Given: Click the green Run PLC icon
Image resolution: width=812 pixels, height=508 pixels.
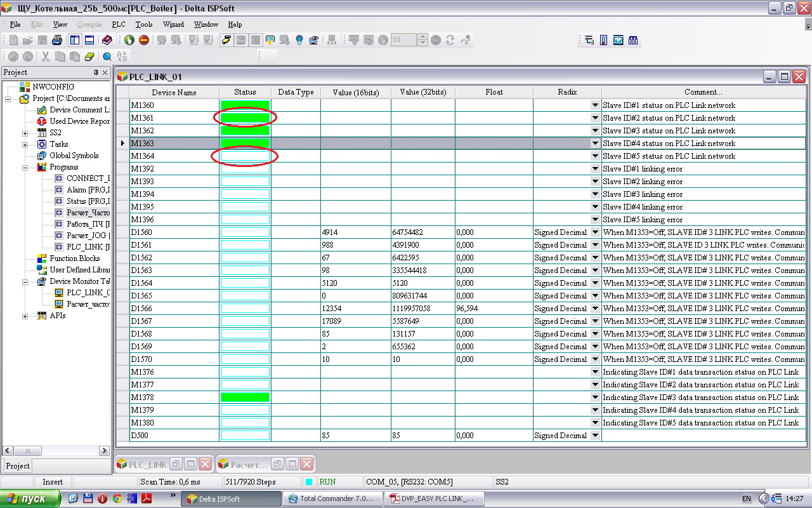Looking at the screenshot, I should pos(129,40).
